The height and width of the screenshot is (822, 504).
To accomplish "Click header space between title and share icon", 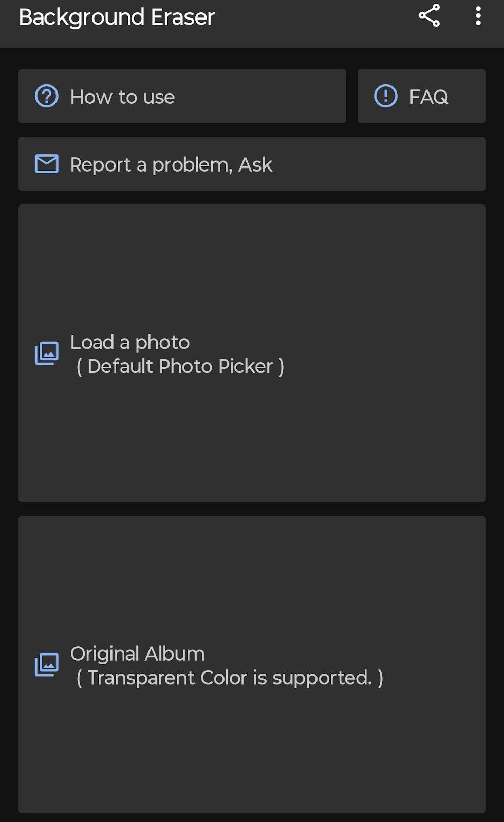I will (316, 17).
